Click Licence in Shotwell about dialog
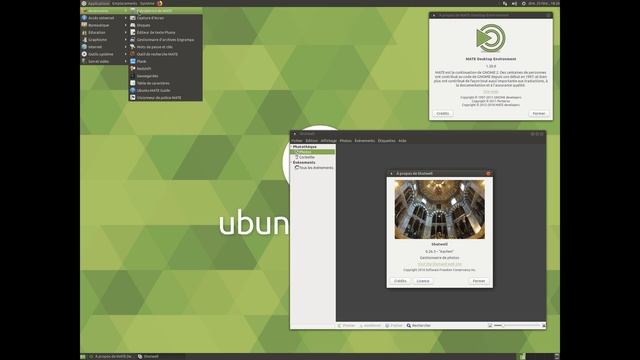Screen dimensions: 640x360 point(423,281)
